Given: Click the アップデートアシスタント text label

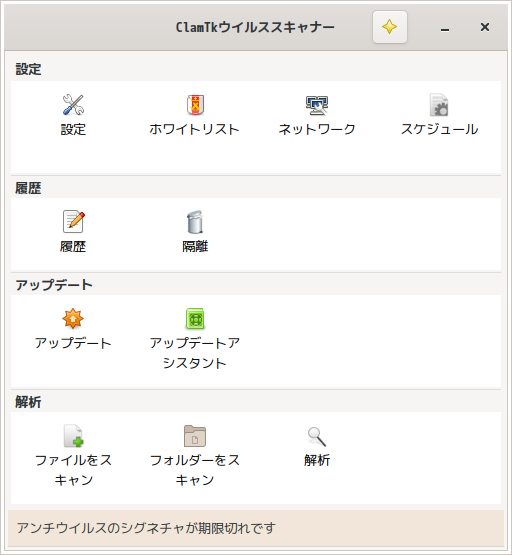Looking at the screenshot, I should 195,353.
